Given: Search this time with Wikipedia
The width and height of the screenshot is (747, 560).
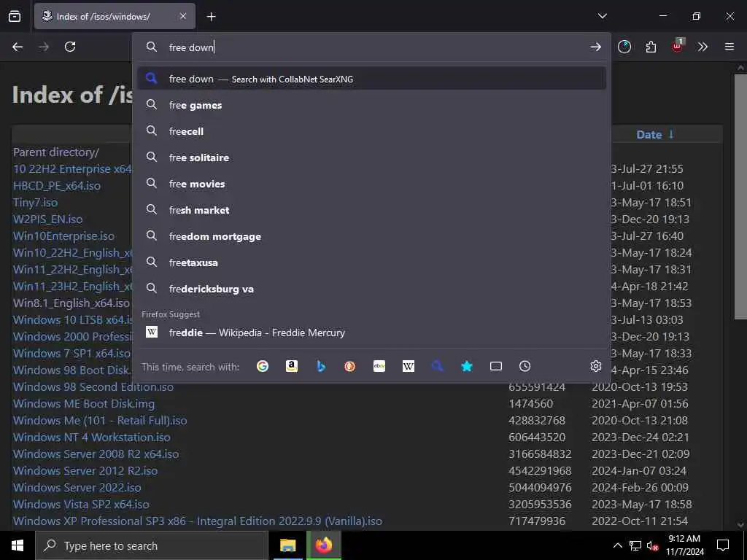Looking at the screenshot, I should coord(409,366).
